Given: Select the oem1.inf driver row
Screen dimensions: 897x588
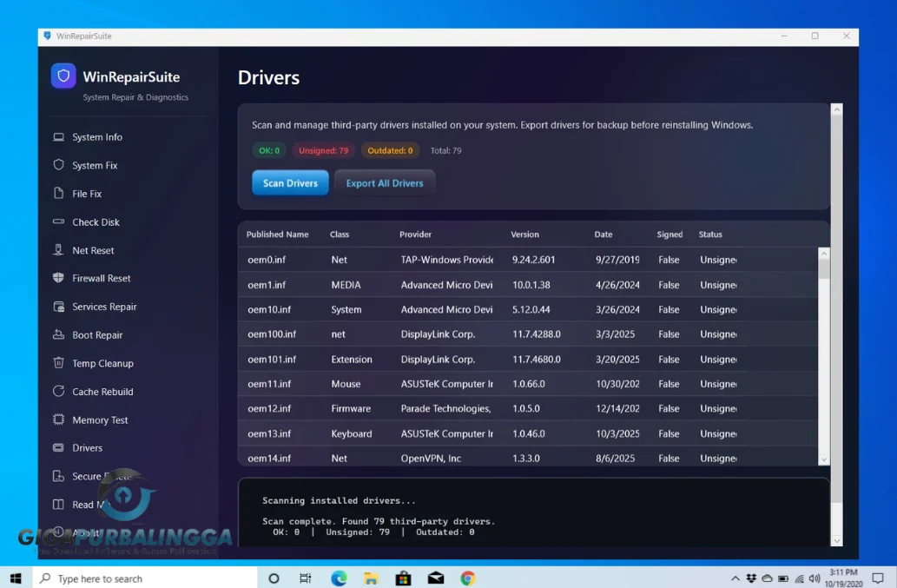Looking at the screenshot, I should [x=527, y=285].
